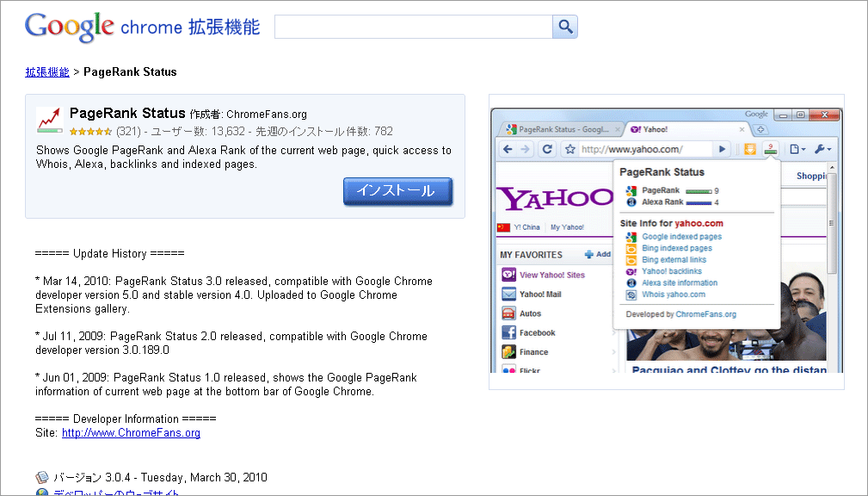Click the Google indexed pages icon
Viewport: 868px width, 496px height.
(631, 237)
